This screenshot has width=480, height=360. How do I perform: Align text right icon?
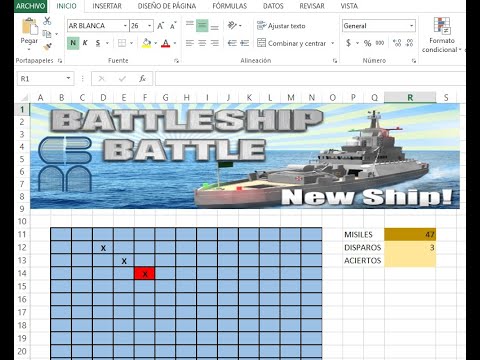(215, 43)
